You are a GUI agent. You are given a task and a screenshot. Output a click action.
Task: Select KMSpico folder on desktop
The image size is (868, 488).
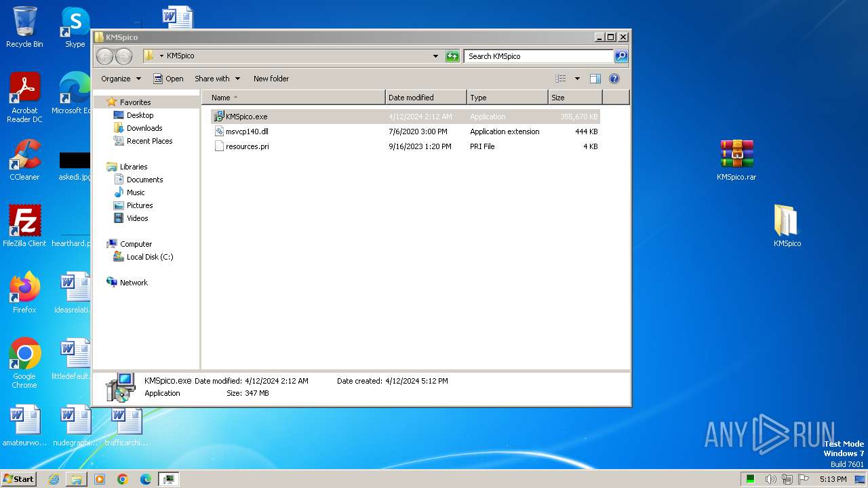[787, 226]
